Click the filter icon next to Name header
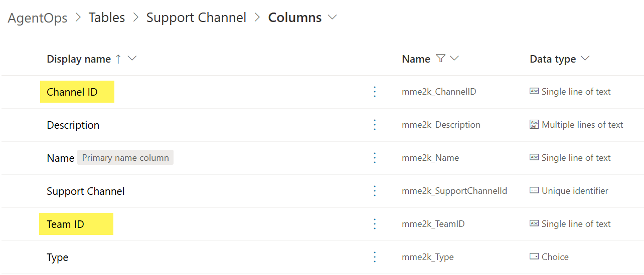Image resolution: width=644 pixels, height=275 pixels. 440,59
